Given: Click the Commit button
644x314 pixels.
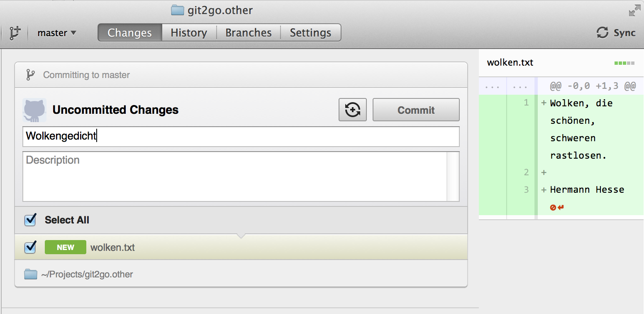Looking at the screenshot, I should pyautogui.click(x=416, y=110).
